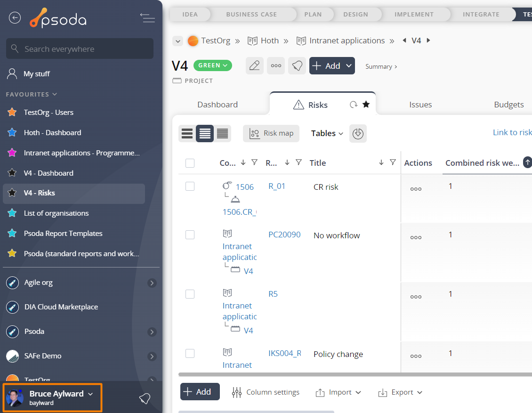Screen dimensions: 532x413
Task: Sort the Title column
Action: coord(381,162)
